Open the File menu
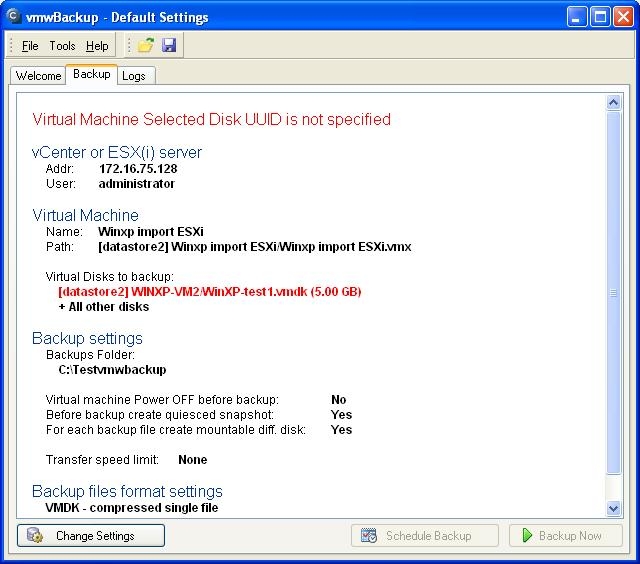 30,46
